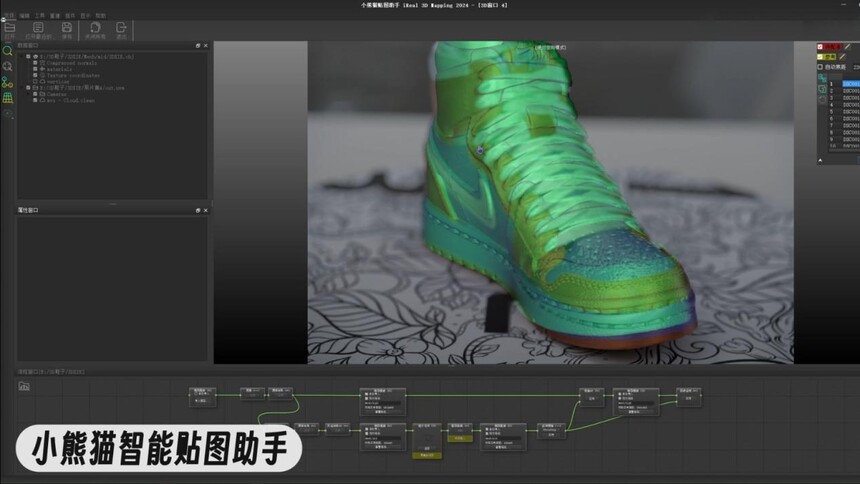This screenshot has width=860, height=484.
Task: Click pencil icon beside yellow label
Action: 842,57
